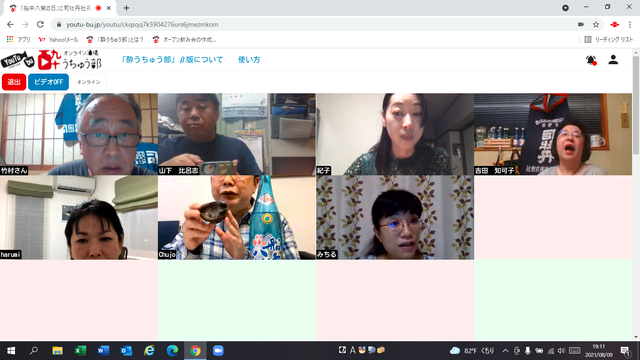Image resolution: width=640 pixels, height=360 pixels.
Task: Click the browser forward arrow
Action: pos(25,24)
